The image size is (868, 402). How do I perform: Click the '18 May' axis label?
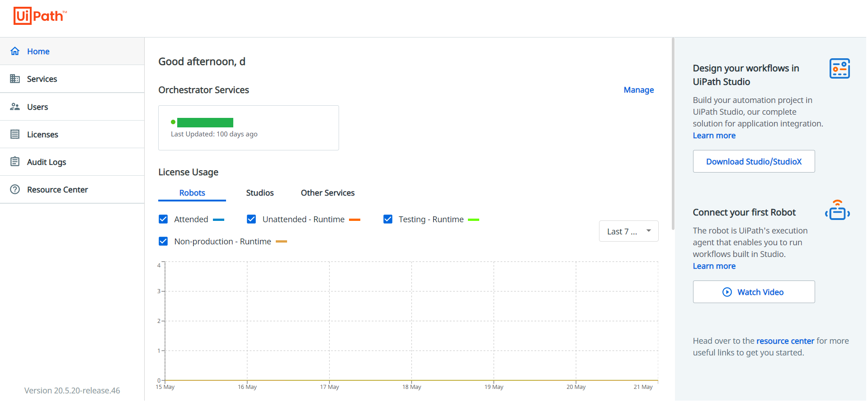pyautogui.click(x=412, y=387)
